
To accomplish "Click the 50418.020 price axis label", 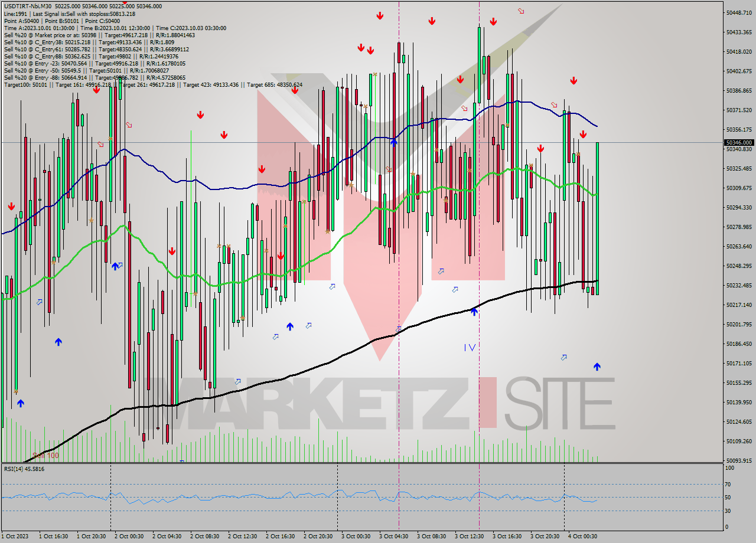I will click(x=738, y=51).
